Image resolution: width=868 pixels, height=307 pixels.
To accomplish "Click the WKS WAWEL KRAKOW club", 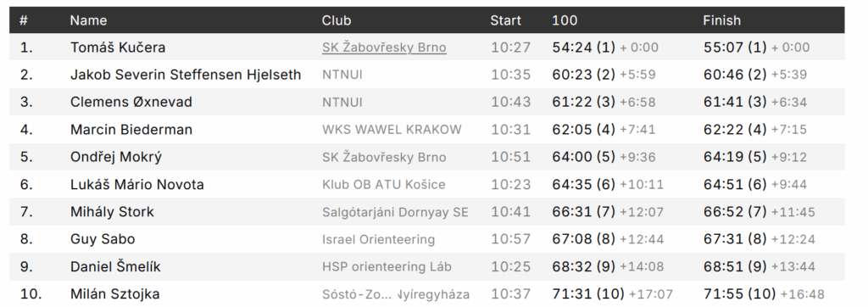I will click(392, 130).
